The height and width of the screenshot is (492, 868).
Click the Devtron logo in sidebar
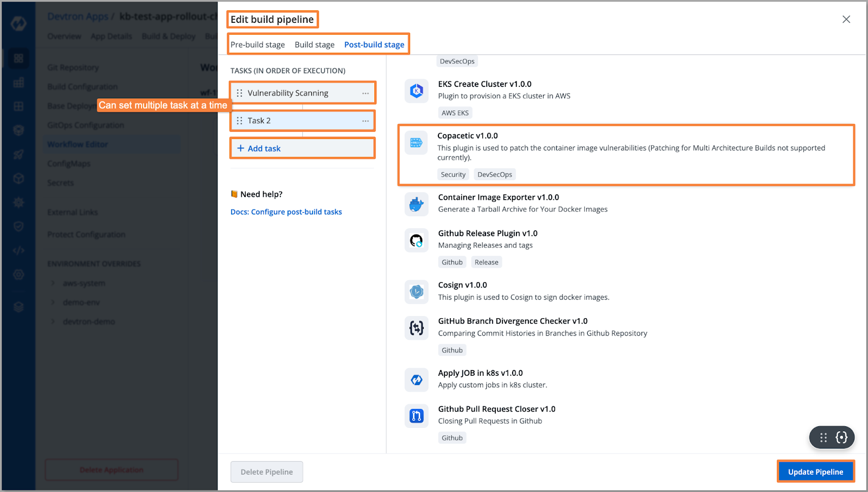18,23
